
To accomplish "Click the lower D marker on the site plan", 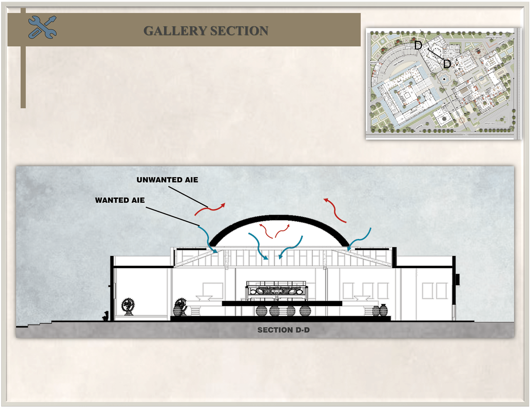I will coord(447,64).
